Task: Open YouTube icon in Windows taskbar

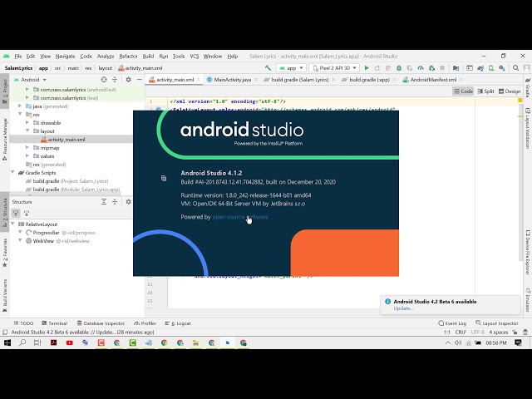Action: pyautogui.click(x=70, y=343)
